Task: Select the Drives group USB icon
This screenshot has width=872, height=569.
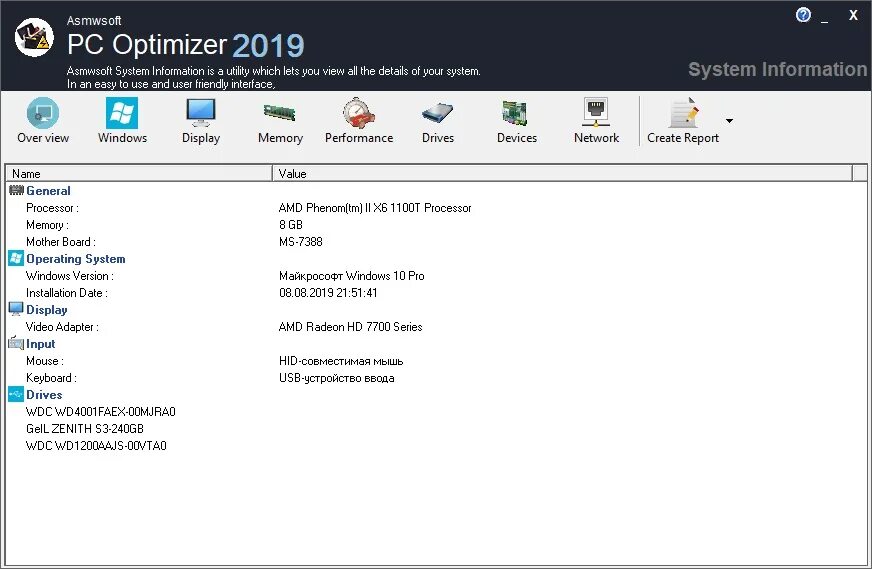Action: click(x=16, y=394)
